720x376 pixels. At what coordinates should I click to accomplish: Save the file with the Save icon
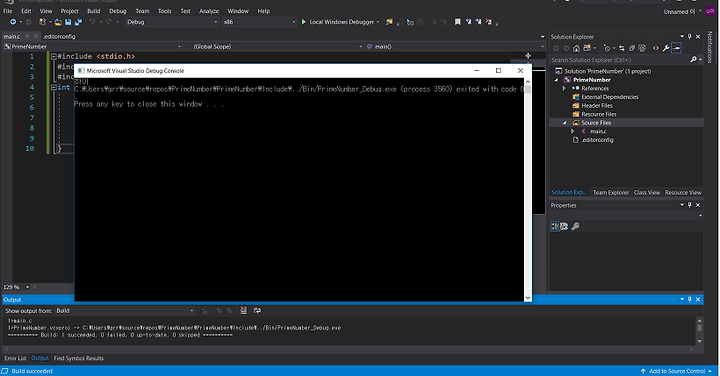68,22
